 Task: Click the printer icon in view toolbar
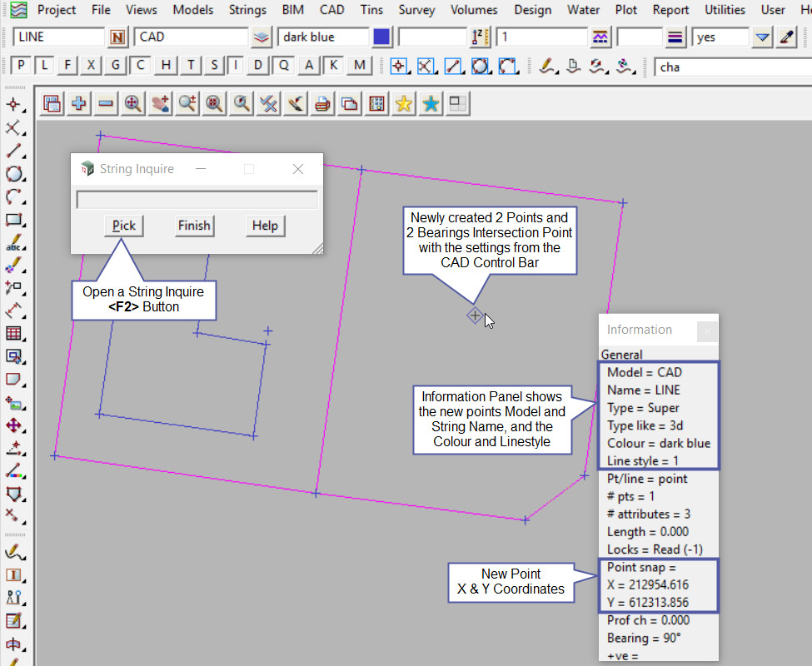(323, 103)
